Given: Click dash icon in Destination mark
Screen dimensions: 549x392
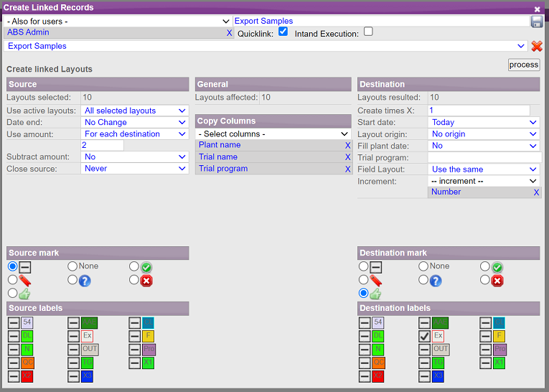Looking at the screenshot, I should pos(375,267).
